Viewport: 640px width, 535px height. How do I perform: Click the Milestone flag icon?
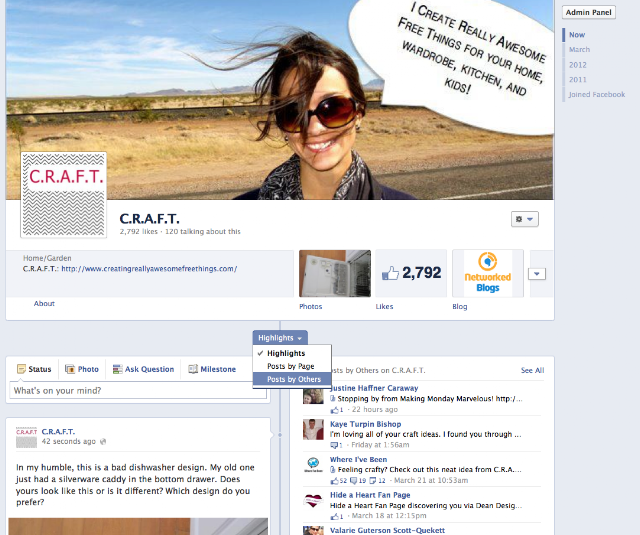pyautogui.click(x=193, y=369)
